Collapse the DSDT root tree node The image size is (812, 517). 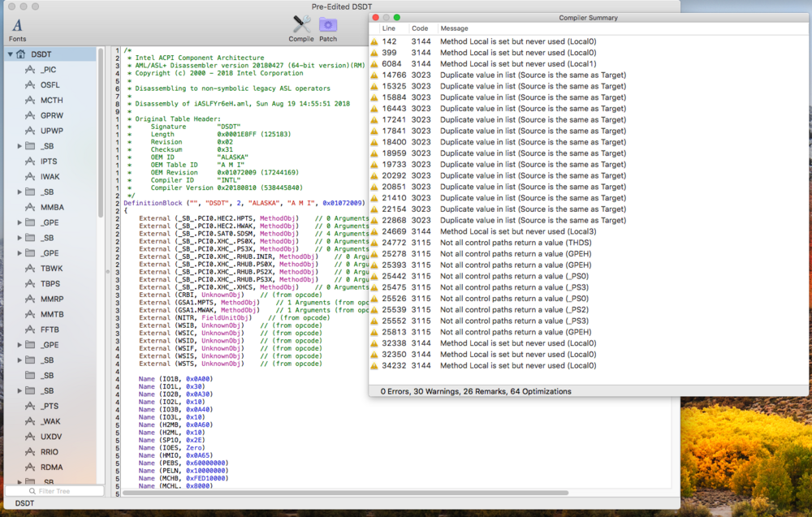tap(10, 54)
